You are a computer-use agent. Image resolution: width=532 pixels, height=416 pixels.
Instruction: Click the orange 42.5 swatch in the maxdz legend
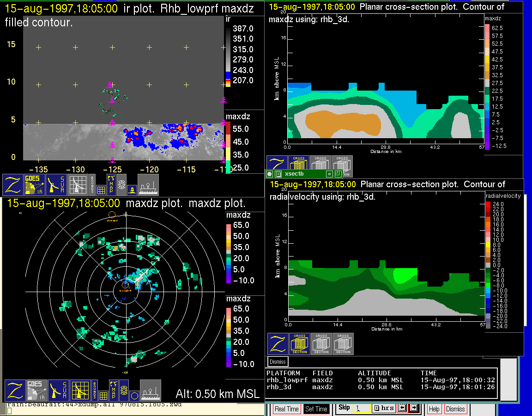pyautogui.click(x=487, y=59)
